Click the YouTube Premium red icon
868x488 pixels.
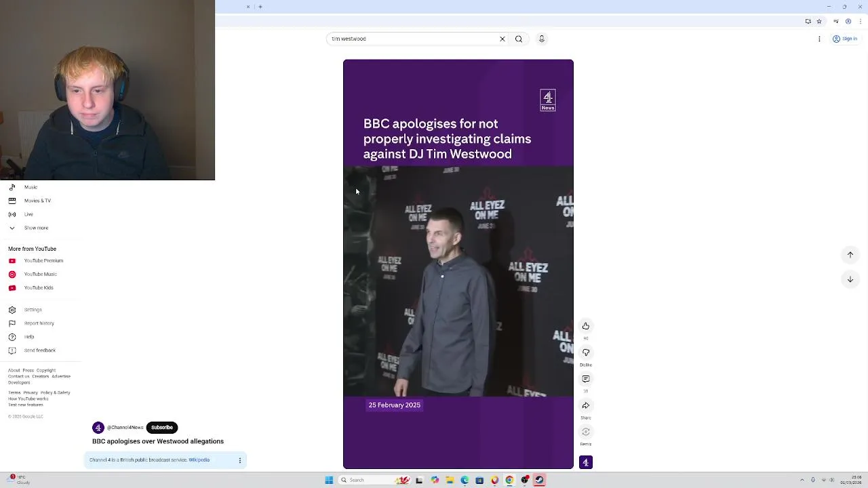click(12, 260)
